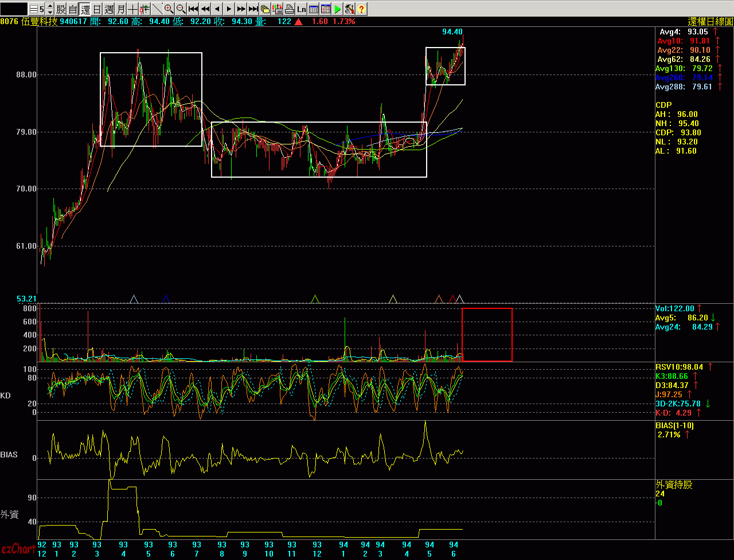Viewport: 734px width, 560px height.
Task: Zoom out of the chart
Action: (x=181, y=9)
